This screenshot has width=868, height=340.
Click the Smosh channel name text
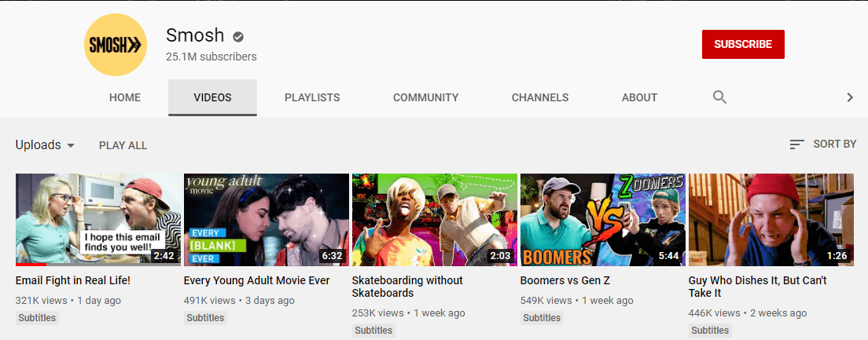(x=195, y=35)
